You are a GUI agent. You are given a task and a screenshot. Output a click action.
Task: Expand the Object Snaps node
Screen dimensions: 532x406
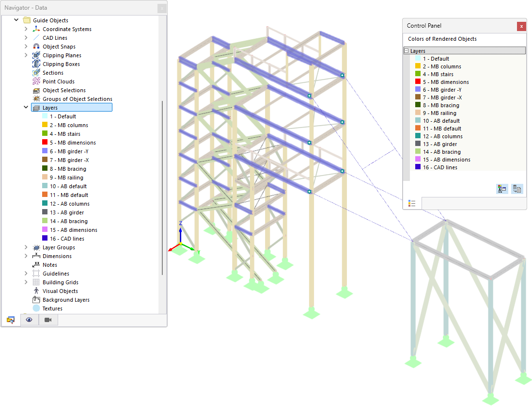[x=26, y=46]
